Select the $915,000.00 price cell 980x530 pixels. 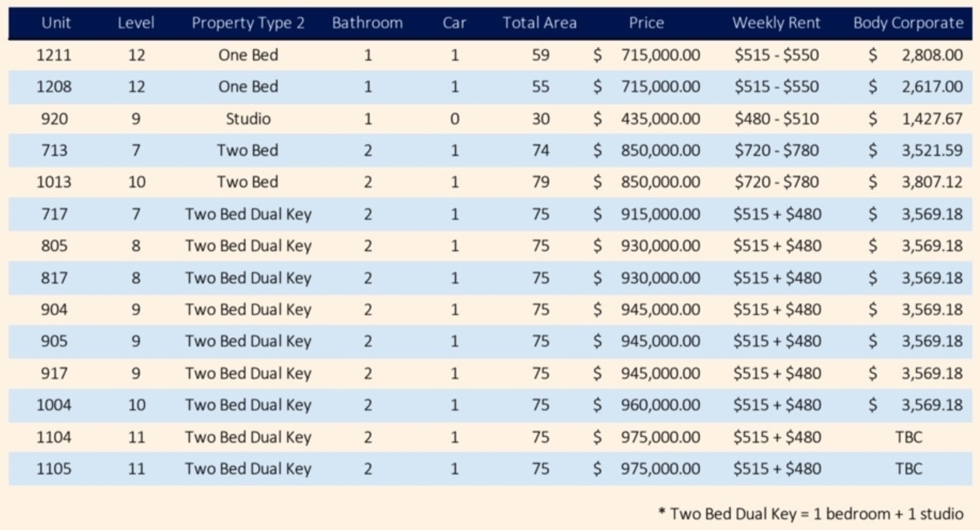(x=660, y=214)
